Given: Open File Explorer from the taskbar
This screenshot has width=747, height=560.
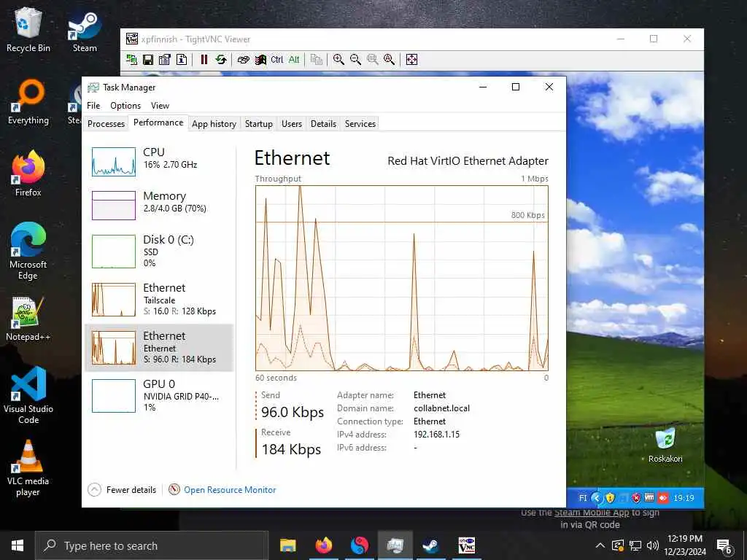Looking at the screenshot, I should (287, 545).
